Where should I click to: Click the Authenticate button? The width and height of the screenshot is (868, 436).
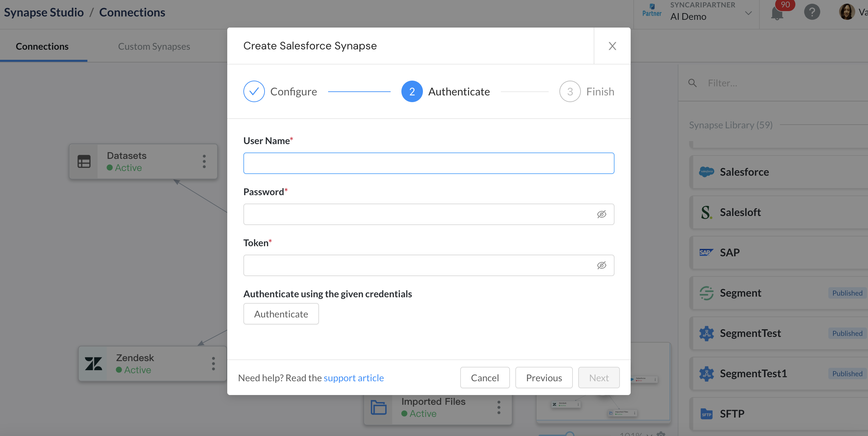(x=281, y=314)
